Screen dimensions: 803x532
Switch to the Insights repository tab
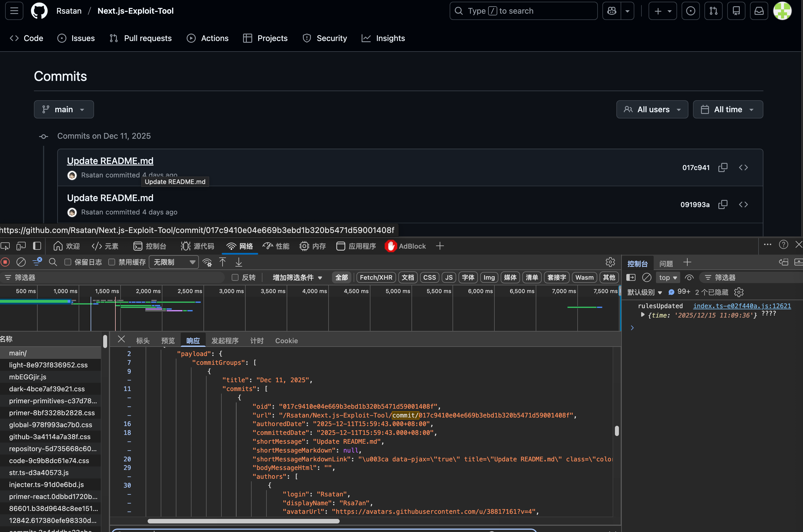click(383, 38)
